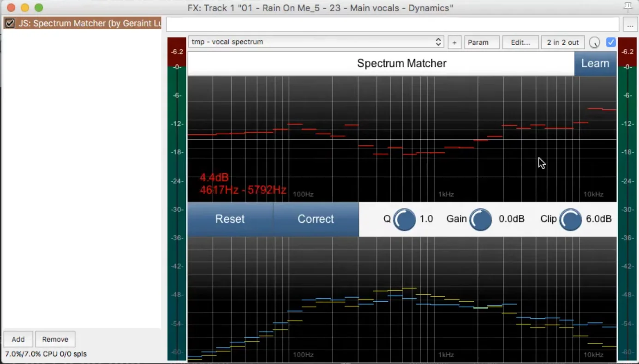The width and height of the screenshot is (639, 364).
Task: Zoom the FX window with the green button
Action: tap(39, 8)
